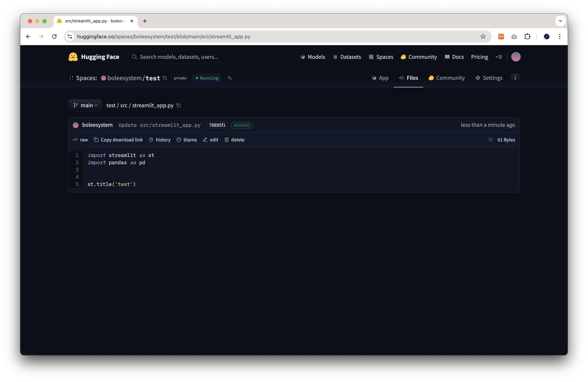
Task: Open the Settings tab of the space
Action: click(489, 78)
